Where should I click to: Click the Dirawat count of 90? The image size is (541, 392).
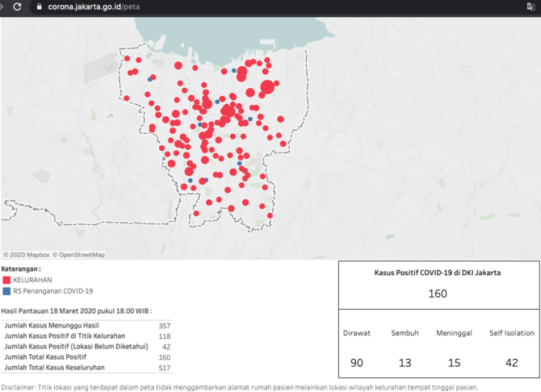point(356,363)
